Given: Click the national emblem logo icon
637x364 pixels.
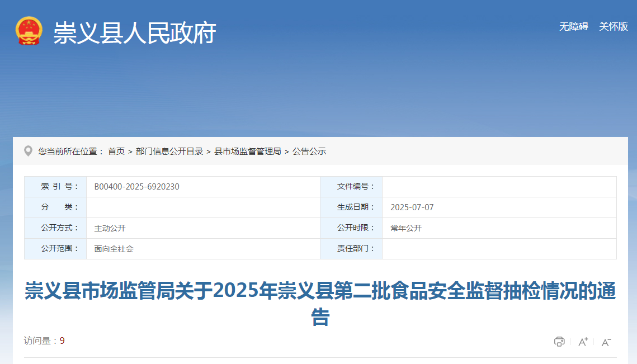Looking at the screenshot, I should click(29, 31).
